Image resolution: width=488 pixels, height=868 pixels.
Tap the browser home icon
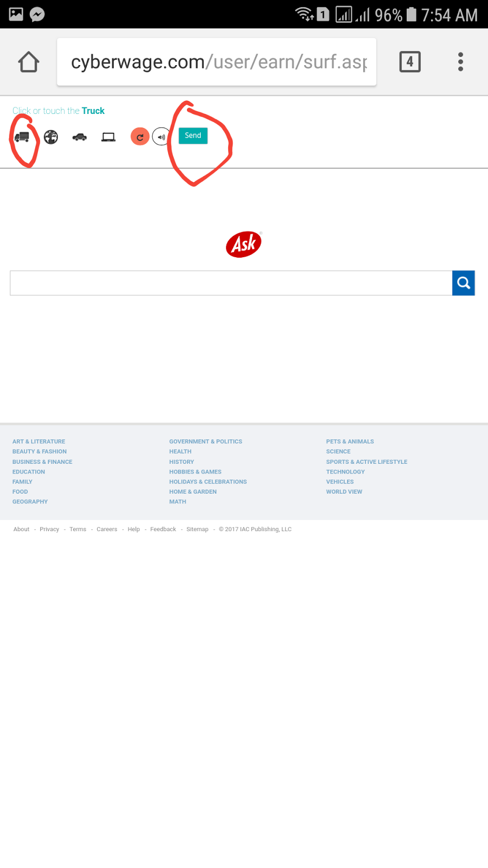(29, 62)
